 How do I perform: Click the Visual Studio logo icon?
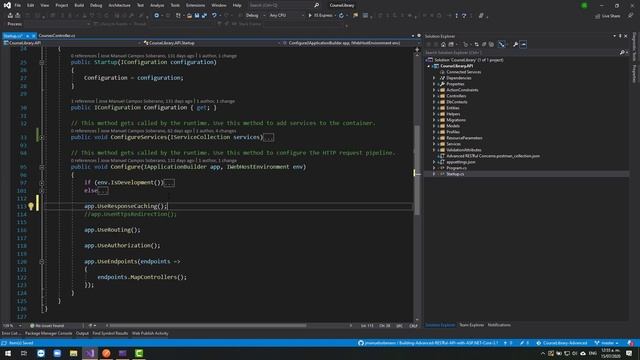(7, 5)
